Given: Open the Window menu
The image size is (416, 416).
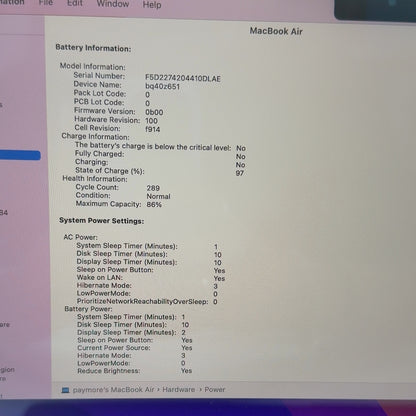Looking at the screenshot, I should [x=113, y=4].
